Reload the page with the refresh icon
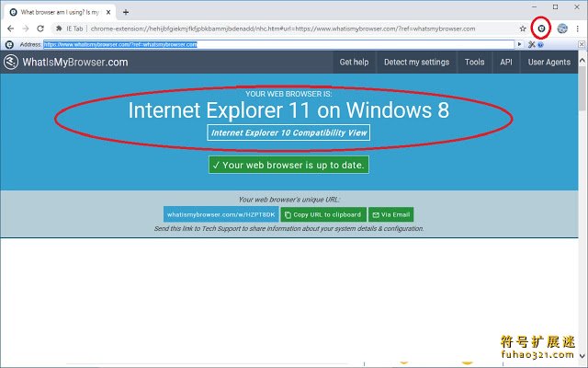The image size is (588, 368). coord(40,29)
